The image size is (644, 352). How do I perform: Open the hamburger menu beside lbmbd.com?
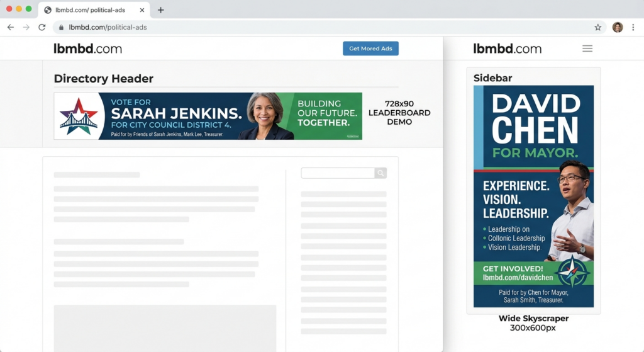[587, 48]
